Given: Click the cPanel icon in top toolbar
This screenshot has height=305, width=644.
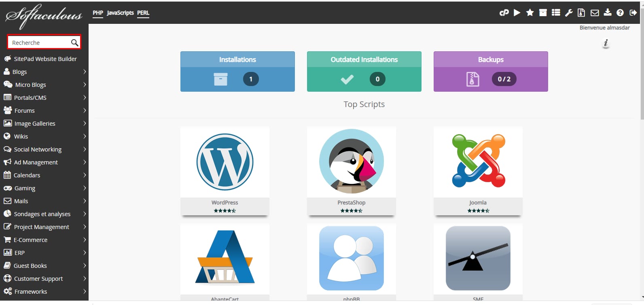Looking at the screenshot, I should coord(504,13).
